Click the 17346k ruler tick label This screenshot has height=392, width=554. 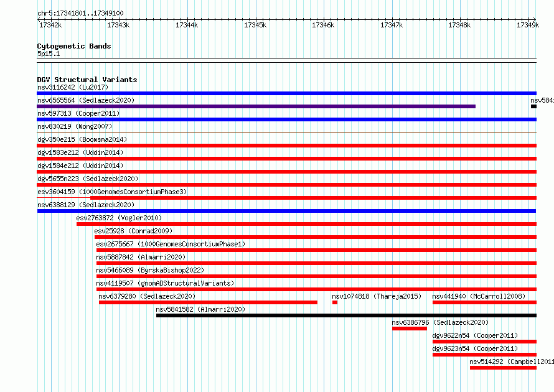[323, 25]
